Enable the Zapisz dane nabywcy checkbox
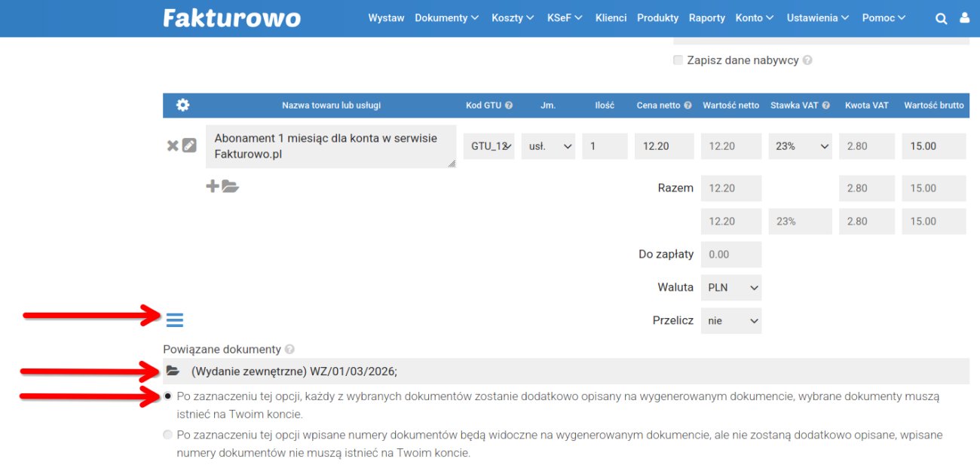 tap(677, 60)
